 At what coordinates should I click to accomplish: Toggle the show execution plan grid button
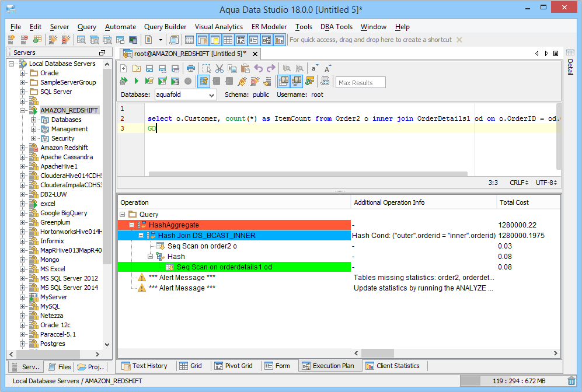[284, 81]
